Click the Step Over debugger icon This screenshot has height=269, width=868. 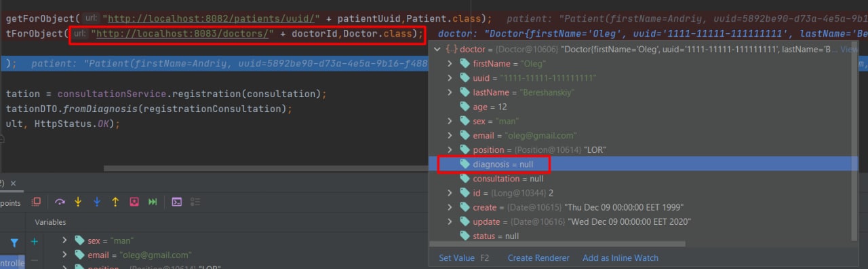[x=60, y=202]
